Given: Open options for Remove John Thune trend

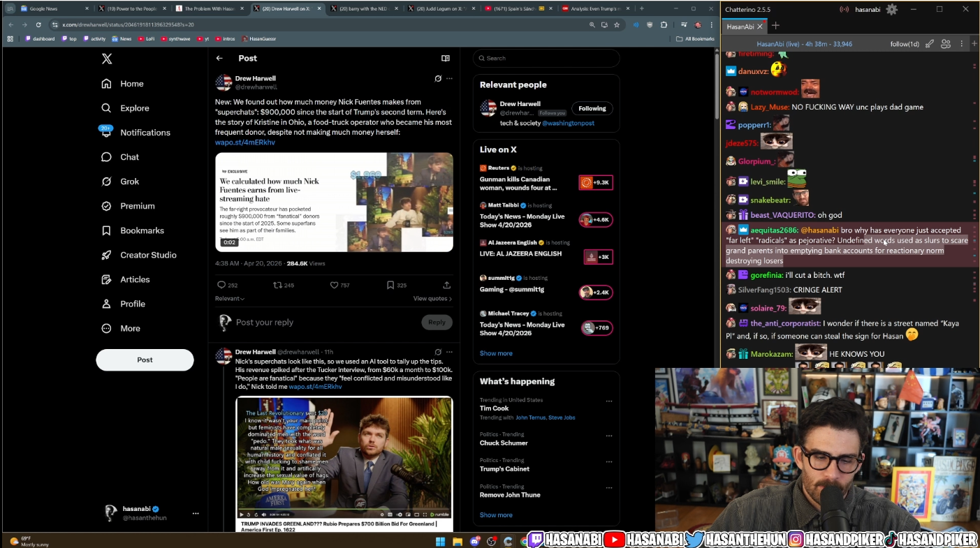Looking at the screenshot, I should [x=609, y=487].
